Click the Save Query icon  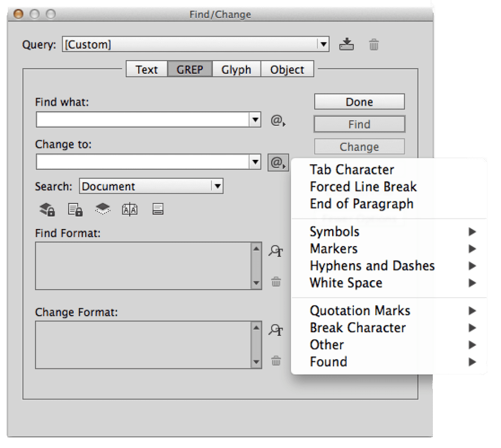pyautogui.click(x=346, y=45)
